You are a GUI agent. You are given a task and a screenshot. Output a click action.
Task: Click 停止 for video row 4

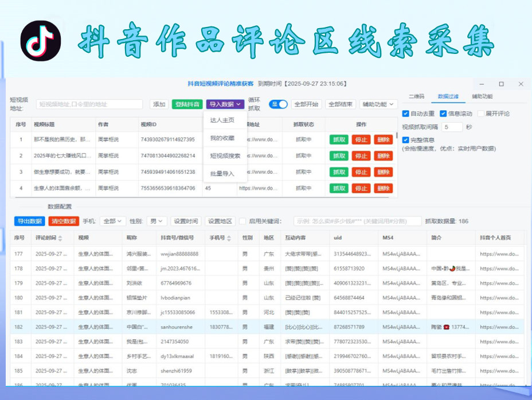(361, 188)
